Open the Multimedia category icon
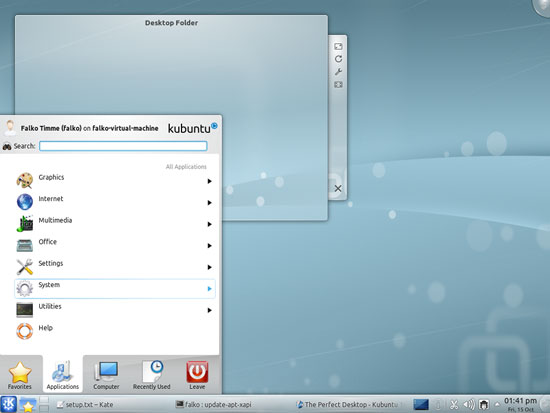Screen dimensions: 550x413 (x=25, y=224)
